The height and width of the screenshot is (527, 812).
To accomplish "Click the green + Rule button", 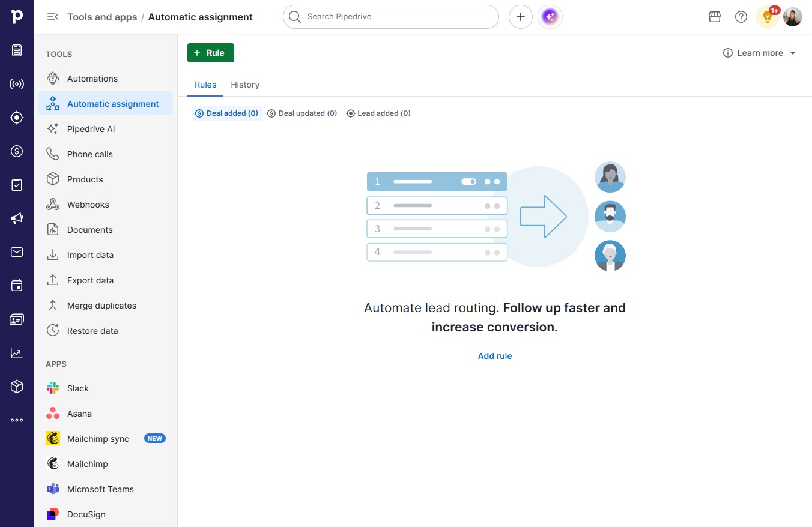I will 211,53.
